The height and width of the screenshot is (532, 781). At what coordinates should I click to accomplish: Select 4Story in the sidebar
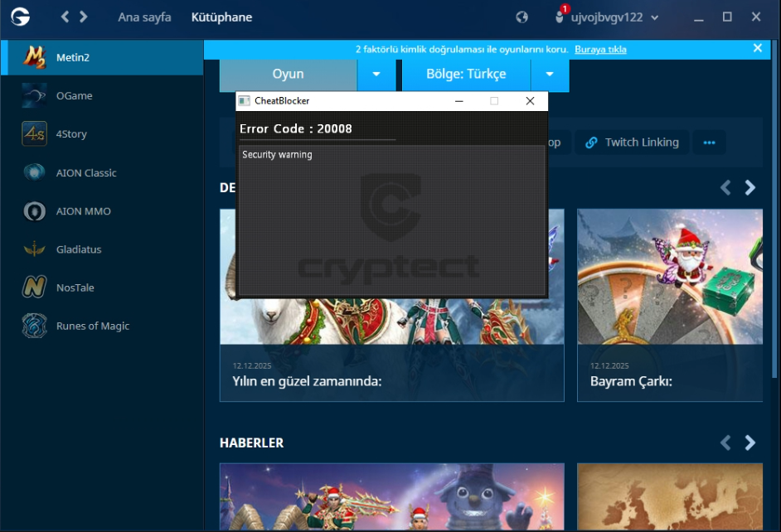coord(102,134)
